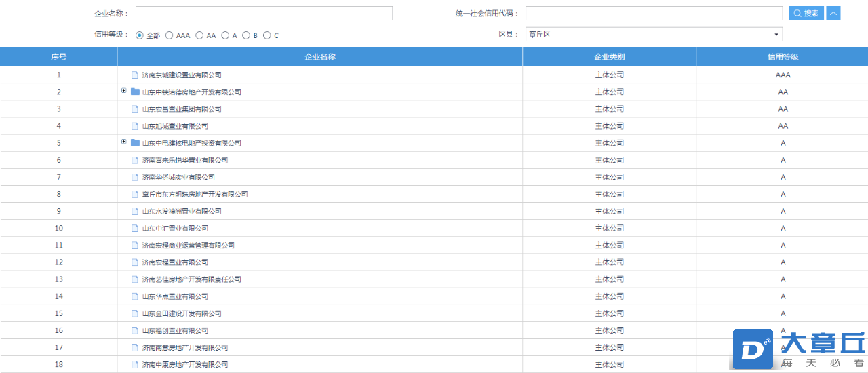Select the 山东中汇置业有限公司 entry
Image resolution: width=868 pixels, height=373 pixels.
click(175, 229)
